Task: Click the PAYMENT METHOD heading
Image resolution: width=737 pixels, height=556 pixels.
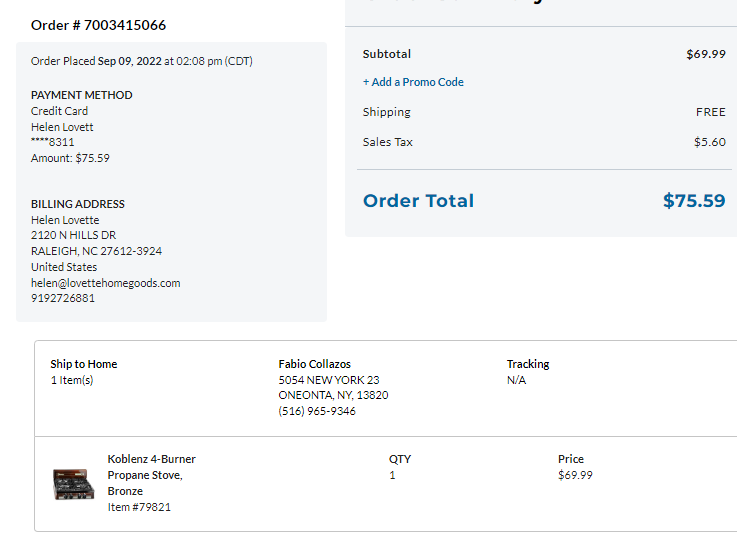Action: point(82,95)
